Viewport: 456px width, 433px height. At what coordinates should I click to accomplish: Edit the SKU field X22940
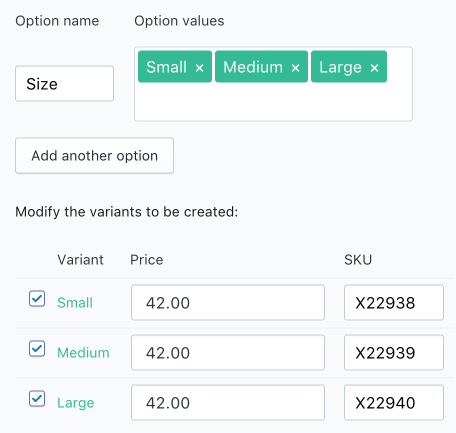(x=394, y=403)
